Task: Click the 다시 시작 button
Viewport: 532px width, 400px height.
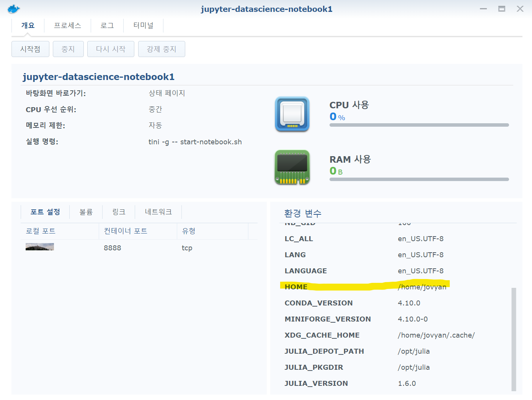Action: coord(111,49)
